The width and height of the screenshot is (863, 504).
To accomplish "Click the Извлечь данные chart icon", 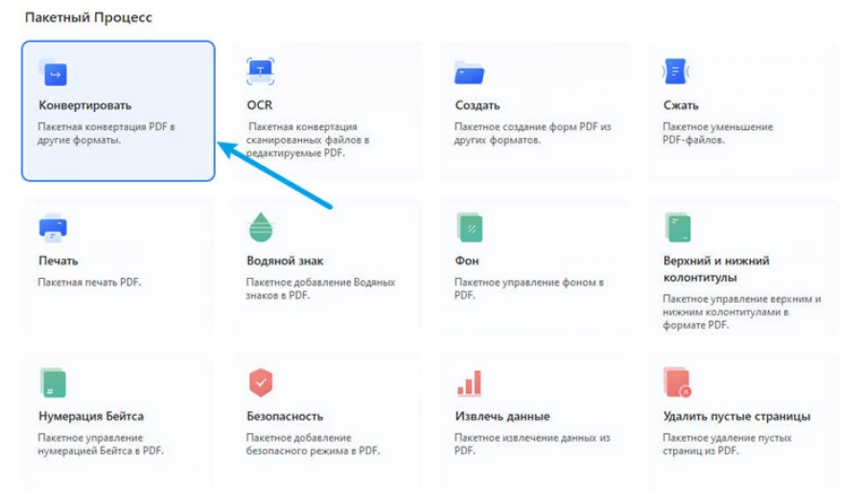I will [469, 383].
